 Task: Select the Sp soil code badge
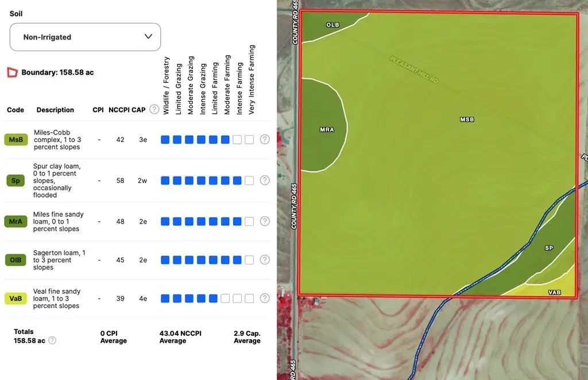16,181
